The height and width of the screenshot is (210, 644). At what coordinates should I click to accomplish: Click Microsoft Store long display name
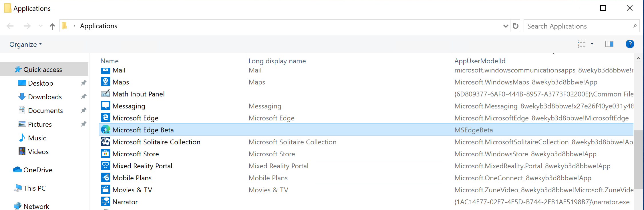pyautogui.click(x=272, y=154)
